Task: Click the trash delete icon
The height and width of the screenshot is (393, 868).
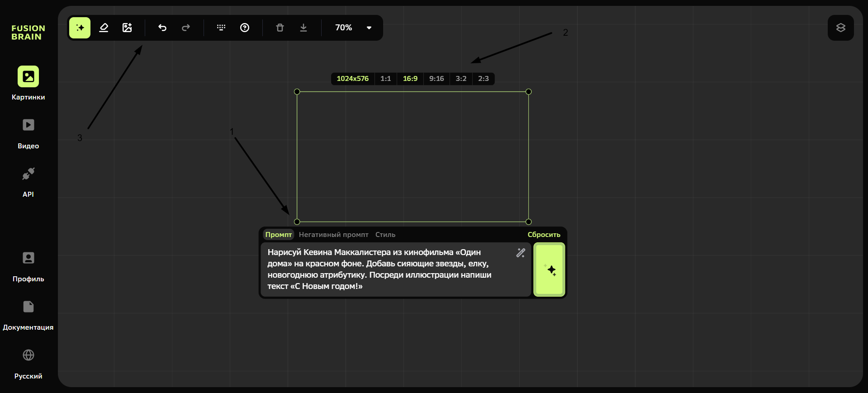Action: pyautogui.click(x=280, y=28)
